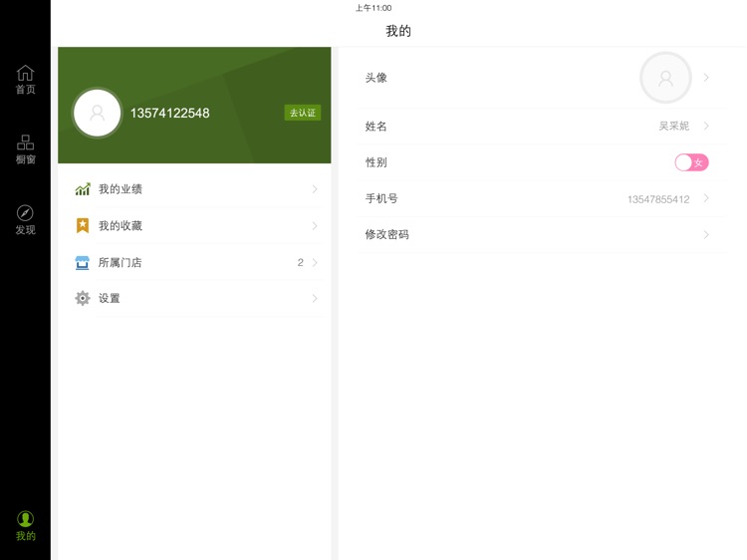Expand chevron on 所属门店 row
This screenshot has width=747, height=560.
315,262
